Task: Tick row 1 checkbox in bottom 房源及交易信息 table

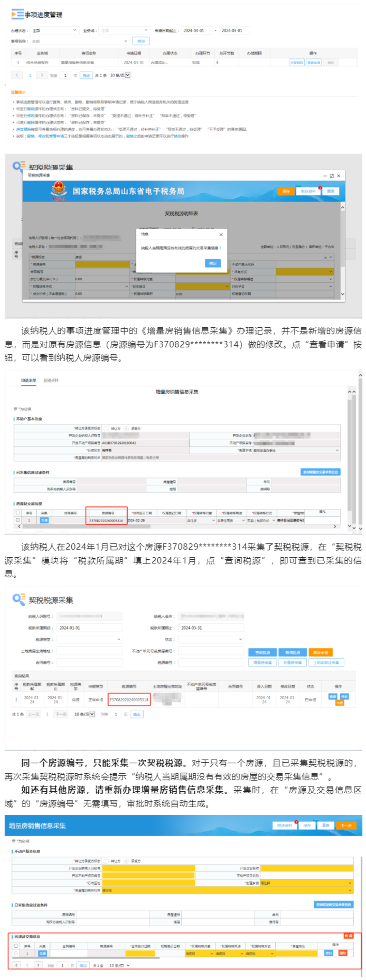Action: (x=16, y=953)
